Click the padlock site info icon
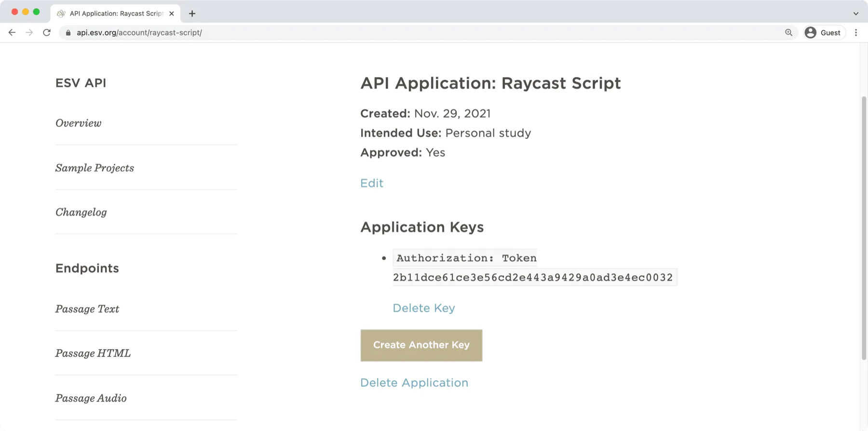The height and width of the screenshot is (431, 868). (68, 33)
